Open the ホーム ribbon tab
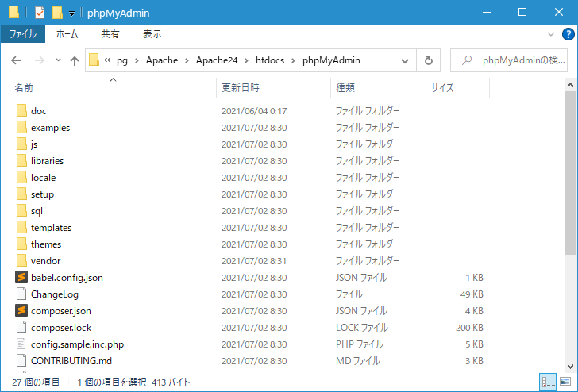The image size is (578, 392). pos(67,34)
